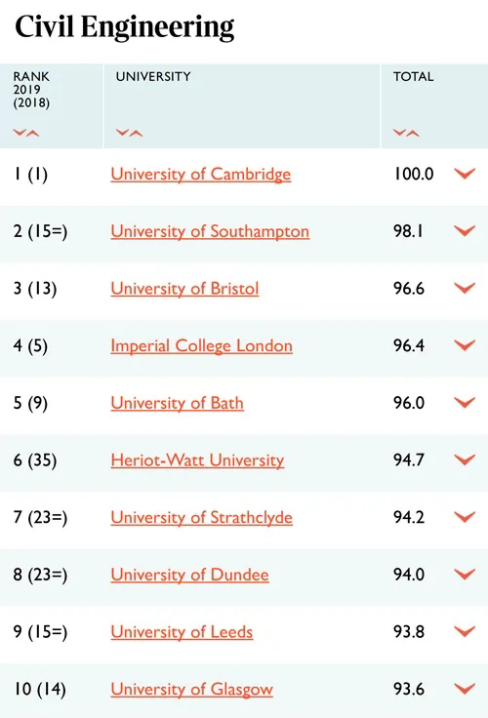Sort by RANK column arrows
The image size is (488, 718).
point(26,133)
